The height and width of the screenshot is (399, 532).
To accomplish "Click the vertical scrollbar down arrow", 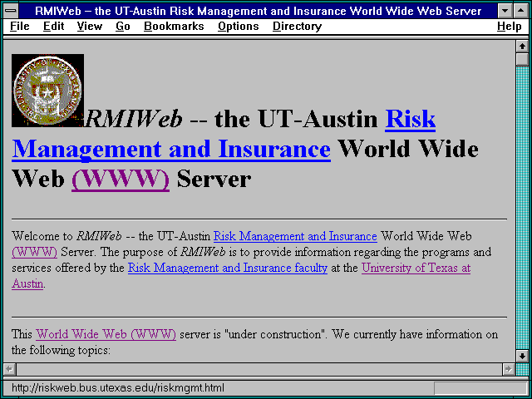I will pyautogui.click(x=522, y=356).
